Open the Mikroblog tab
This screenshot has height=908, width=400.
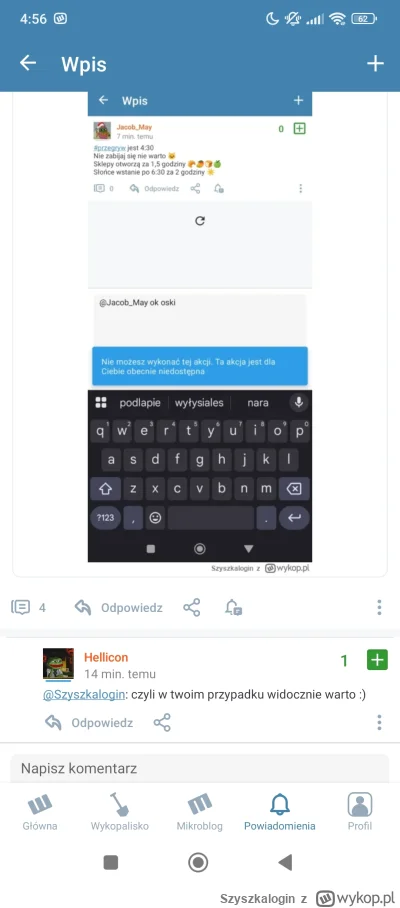(200, 812)
